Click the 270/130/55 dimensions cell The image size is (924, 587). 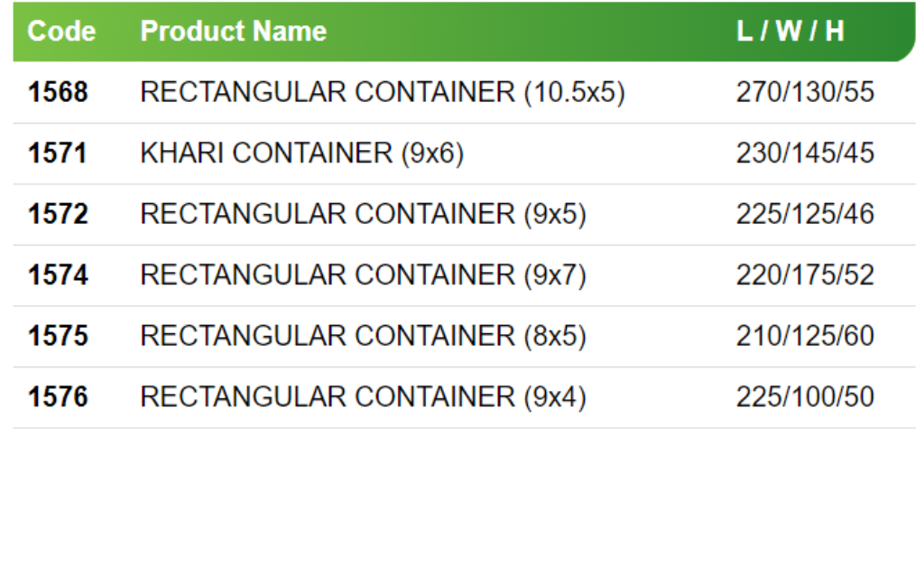805,92
